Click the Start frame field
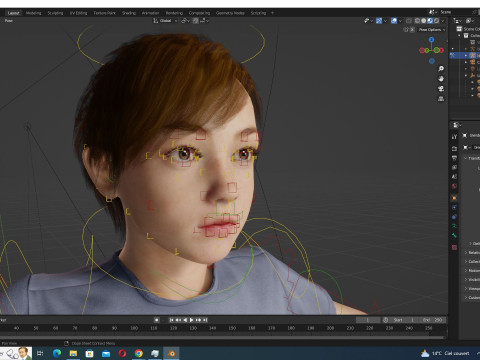480x360 pixels. 405,320
